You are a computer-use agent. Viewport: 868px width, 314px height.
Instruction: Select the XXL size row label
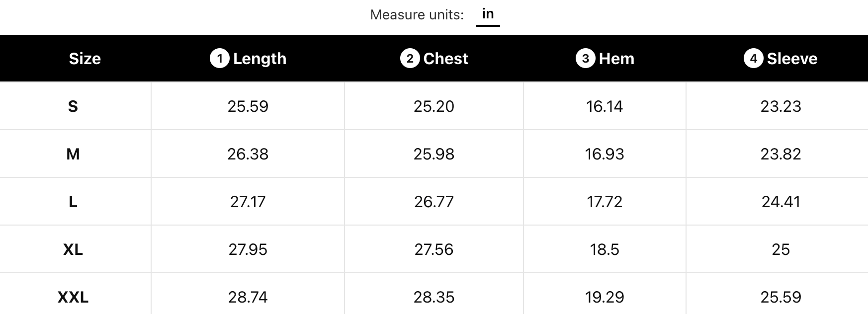73,297
